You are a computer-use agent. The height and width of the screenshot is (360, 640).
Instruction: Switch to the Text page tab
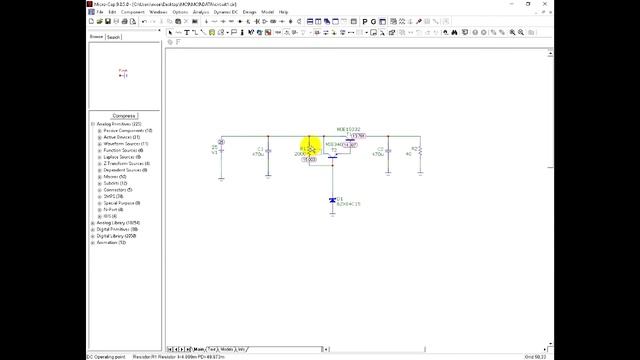(212, 349)
